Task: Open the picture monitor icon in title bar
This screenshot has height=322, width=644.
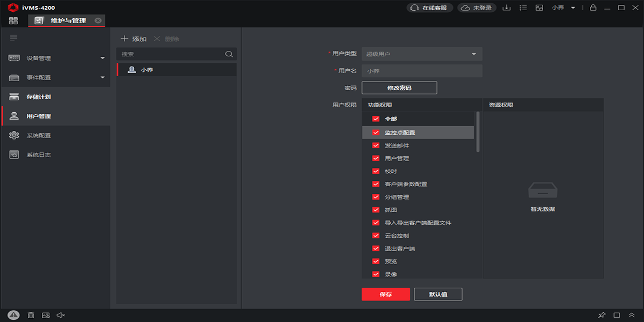Action: tap(539, 8)
